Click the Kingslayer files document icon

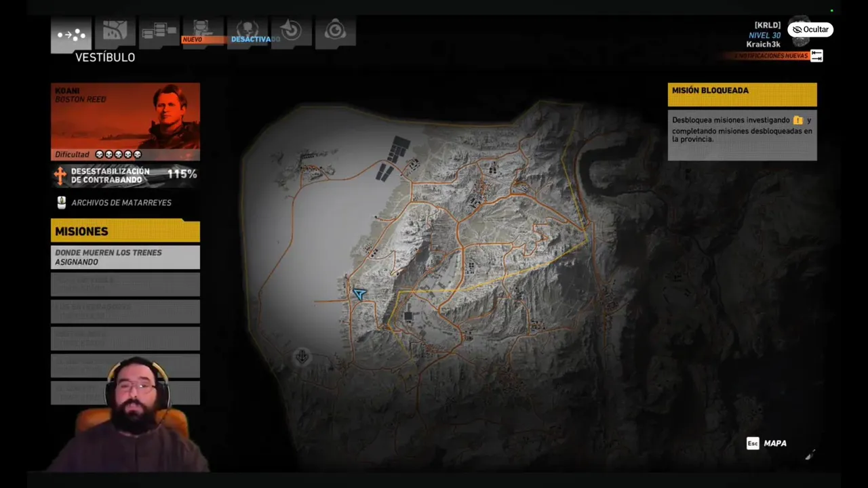62,203
